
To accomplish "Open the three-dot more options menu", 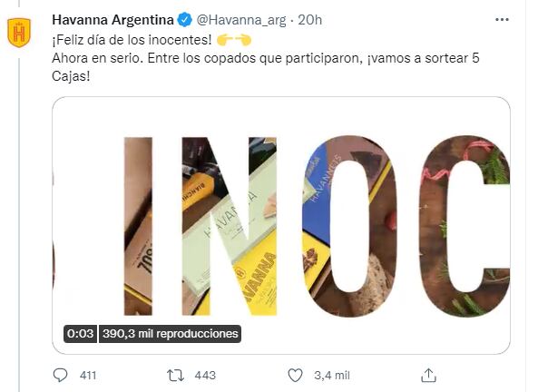I will (x=502, y=20).
